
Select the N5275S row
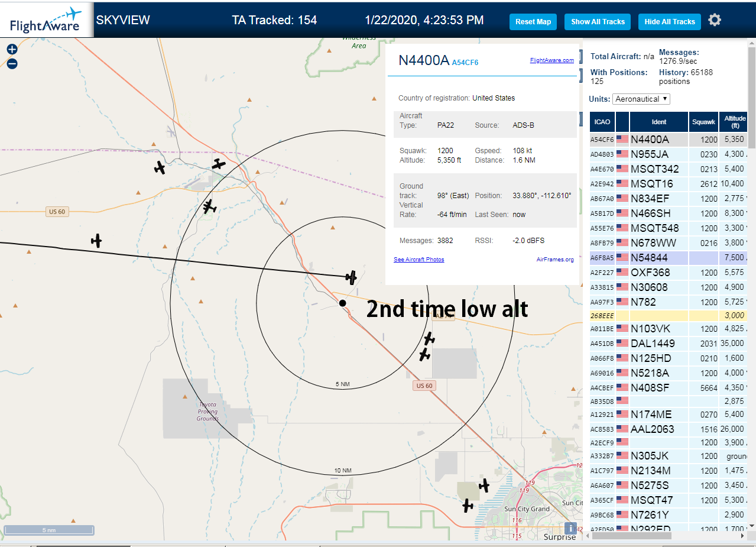[669, 485]
